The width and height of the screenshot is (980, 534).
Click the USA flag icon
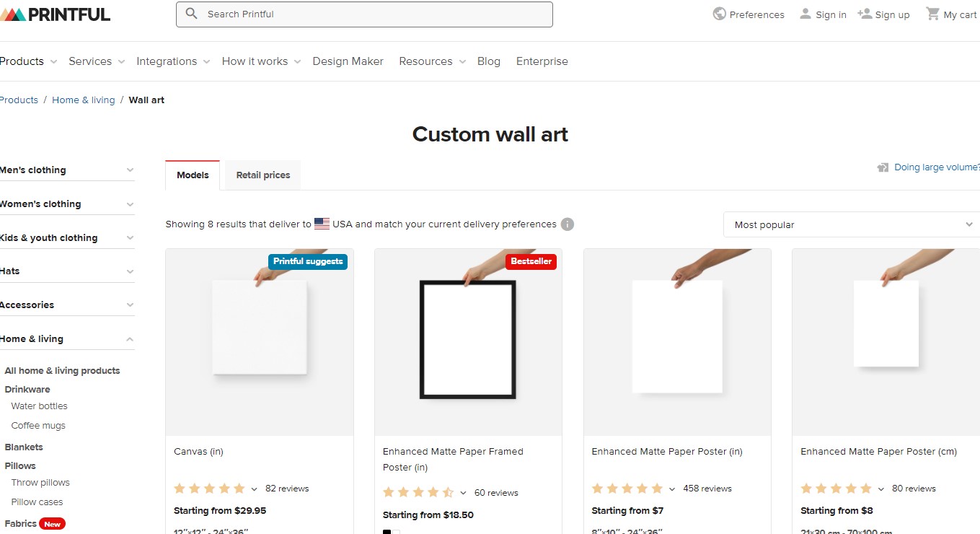[322, 223]
